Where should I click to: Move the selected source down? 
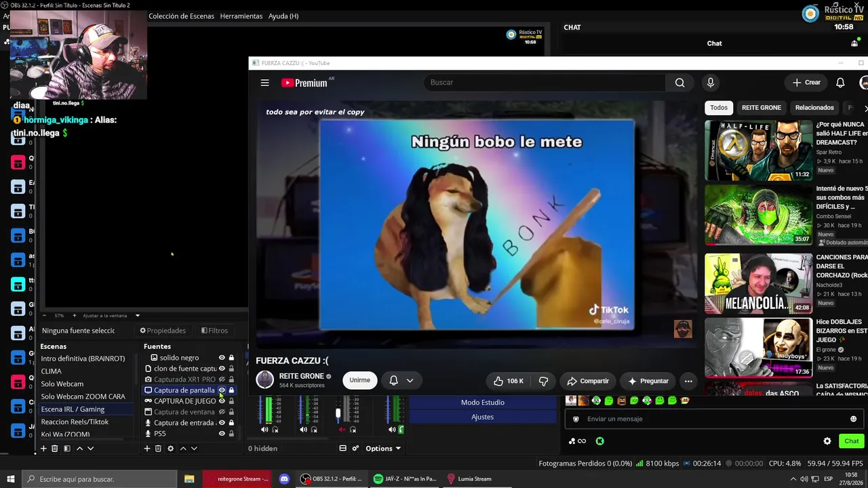[194, 449]
